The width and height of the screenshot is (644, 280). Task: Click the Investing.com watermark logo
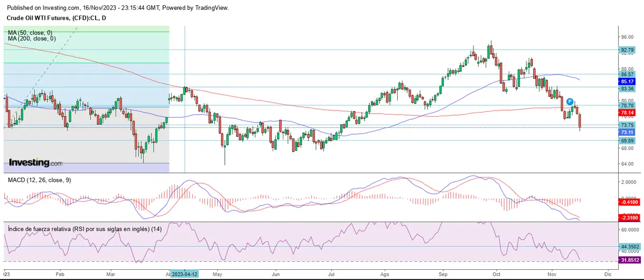[x=35, y=162]
